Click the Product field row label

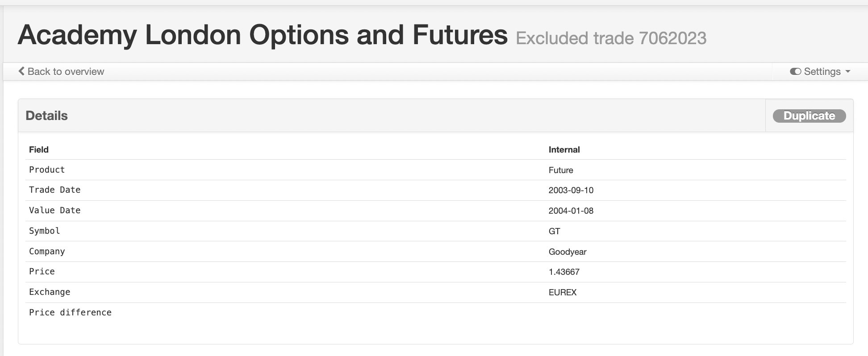click(47, 170)
